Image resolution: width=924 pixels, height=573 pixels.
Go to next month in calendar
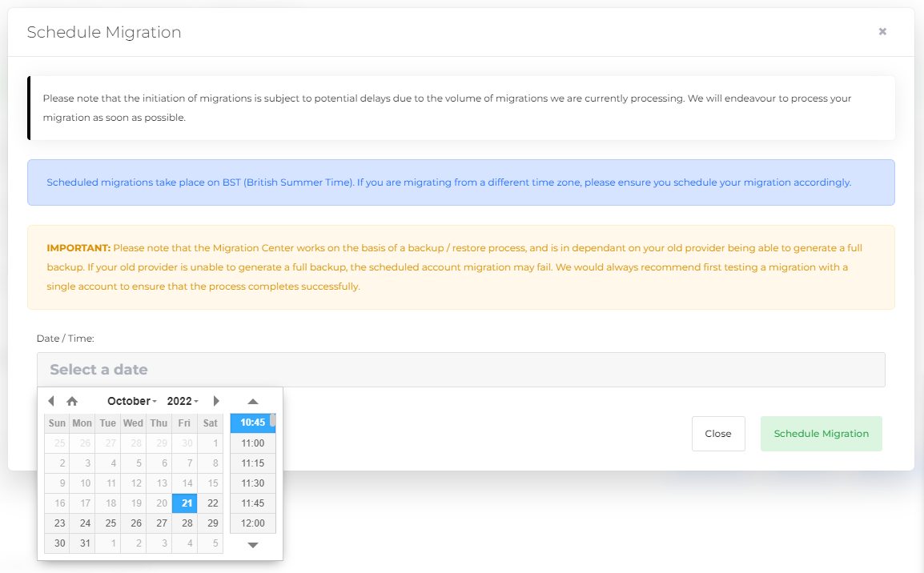(215, 401)
